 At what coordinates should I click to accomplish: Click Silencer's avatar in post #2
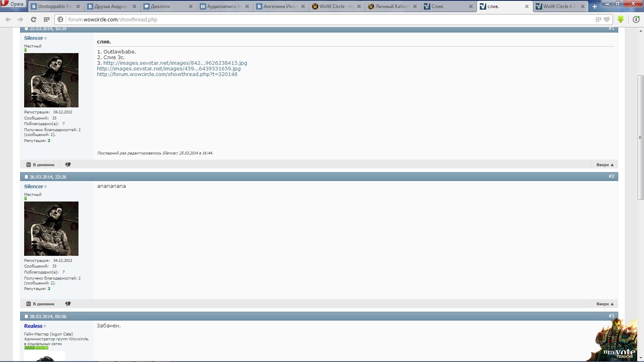[x=51, y=228]
